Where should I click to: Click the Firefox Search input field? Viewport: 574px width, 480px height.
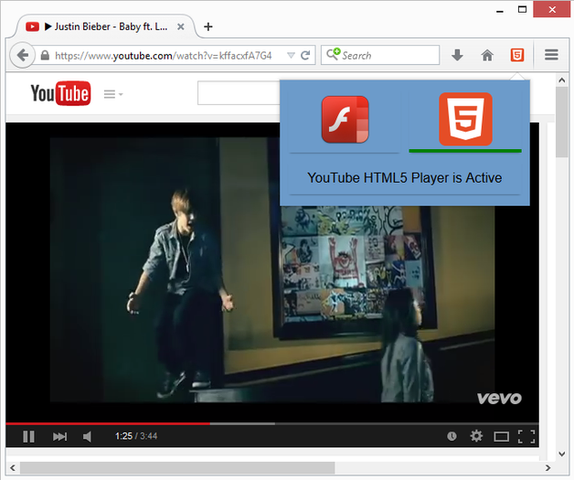[380, 55]
